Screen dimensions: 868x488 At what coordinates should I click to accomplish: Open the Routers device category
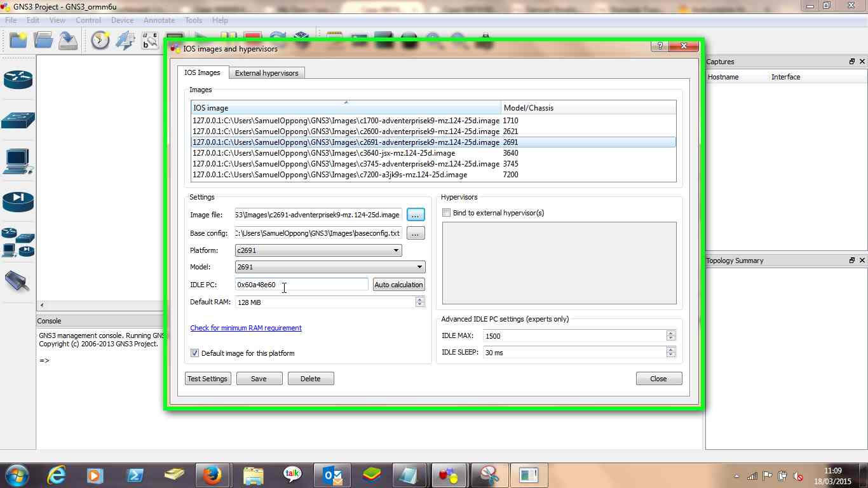coord(18,79)
